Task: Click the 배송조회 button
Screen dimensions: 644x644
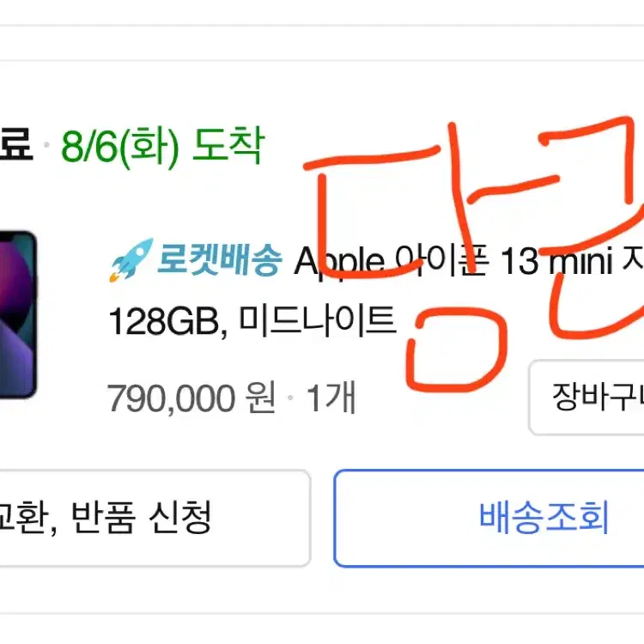Action: [489, 518]
